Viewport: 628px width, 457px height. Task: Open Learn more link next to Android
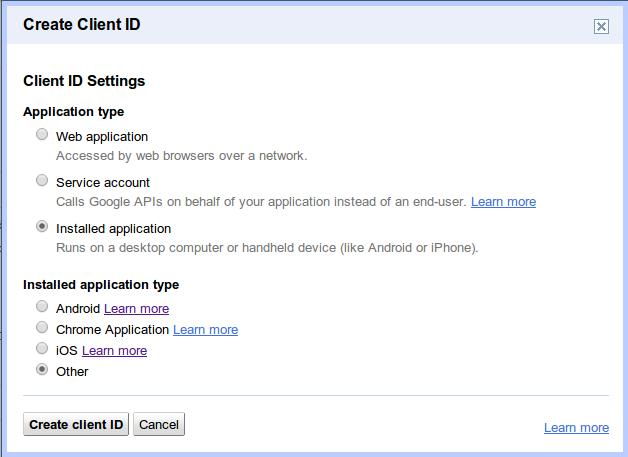(x=136, y=309)
